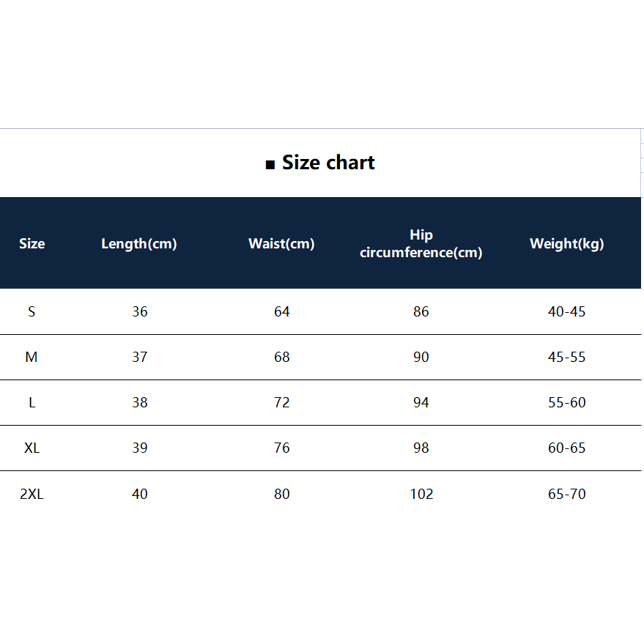
Task: Click the small square bullet before Size chart
Action: point(270,165)
